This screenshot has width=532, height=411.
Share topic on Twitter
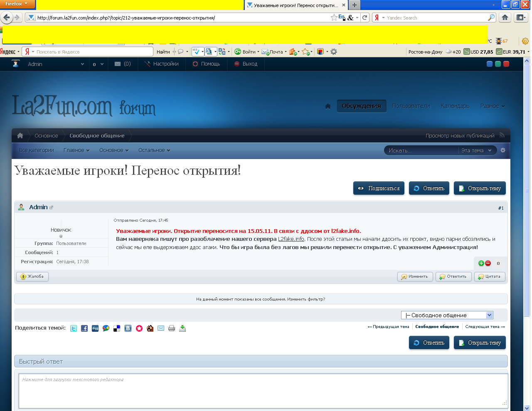(x=74, y=328)
